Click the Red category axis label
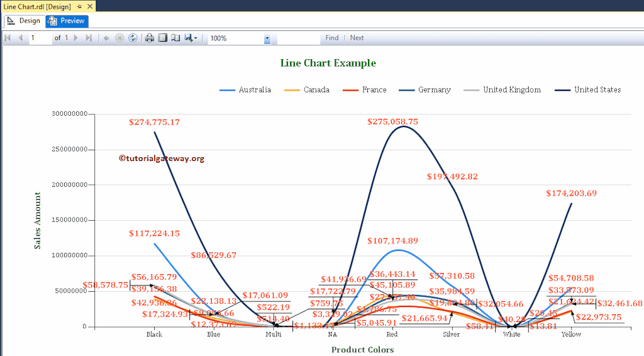The image size is (644, 356). click(392, 334)
